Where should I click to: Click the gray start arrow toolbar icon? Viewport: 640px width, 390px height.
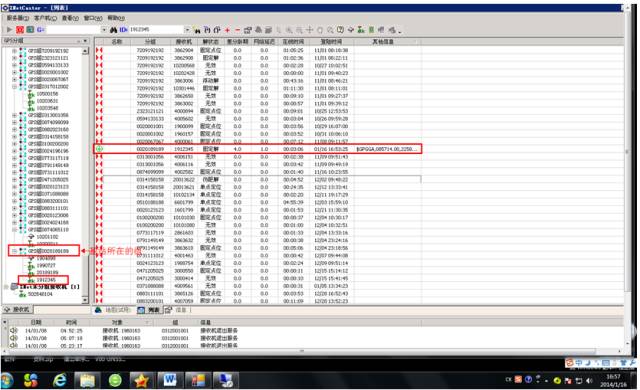coord(9,29)
